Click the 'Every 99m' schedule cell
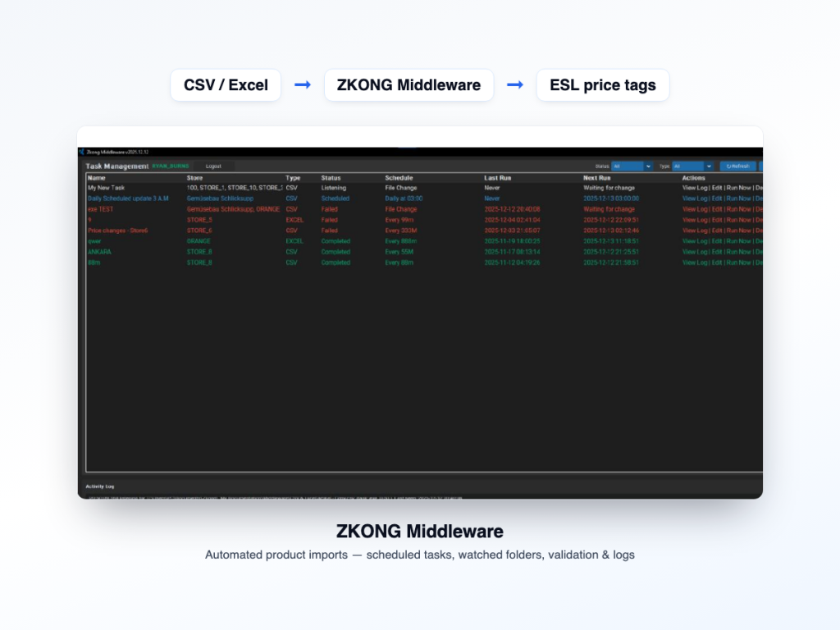 (399, 220)
